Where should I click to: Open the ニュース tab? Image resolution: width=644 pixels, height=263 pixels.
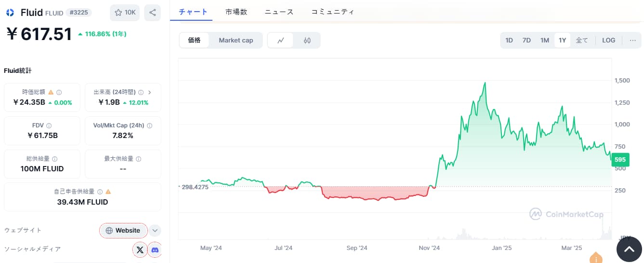click(x=279, y=12)
